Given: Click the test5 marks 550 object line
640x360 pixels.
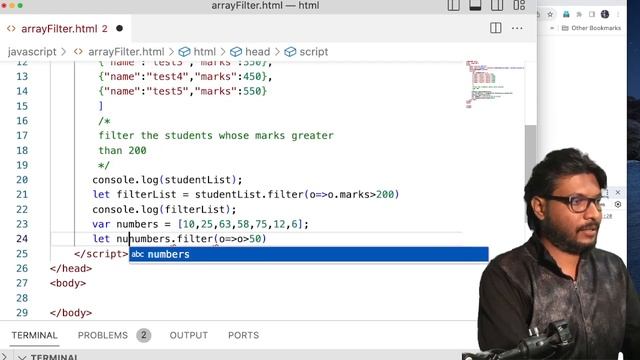Looking at the screenshot, I should coord(182,91).
